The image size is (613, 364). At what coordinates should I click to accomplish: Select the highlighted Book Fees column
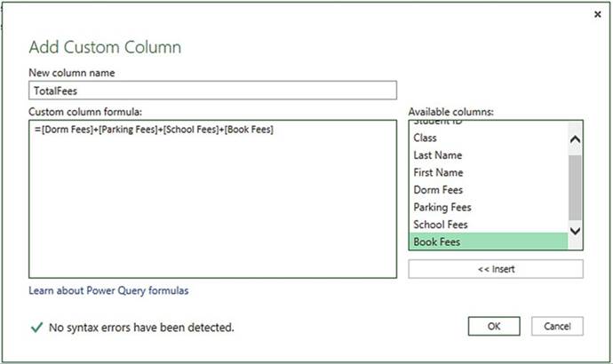click(x=437, y=241)
